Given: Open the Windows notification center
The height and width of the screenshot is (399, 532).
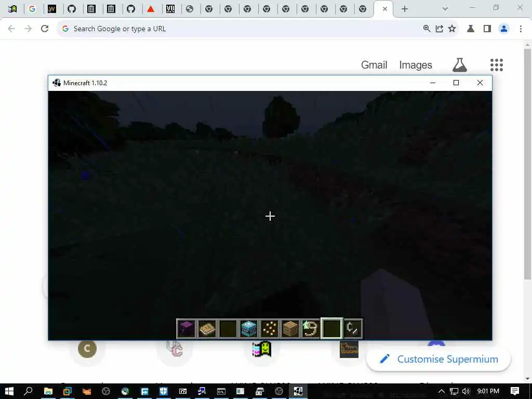Looking at the screenshot, I should click(x=515, y=391).
